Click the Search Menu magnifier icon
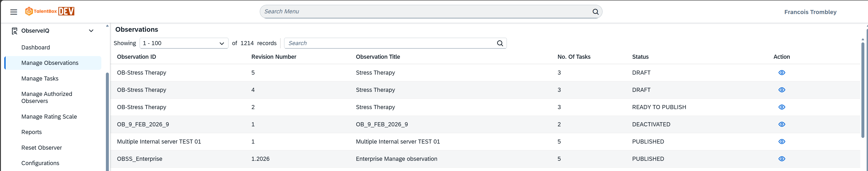Screen dimensions: 868x171 click(x=595, y=12)
